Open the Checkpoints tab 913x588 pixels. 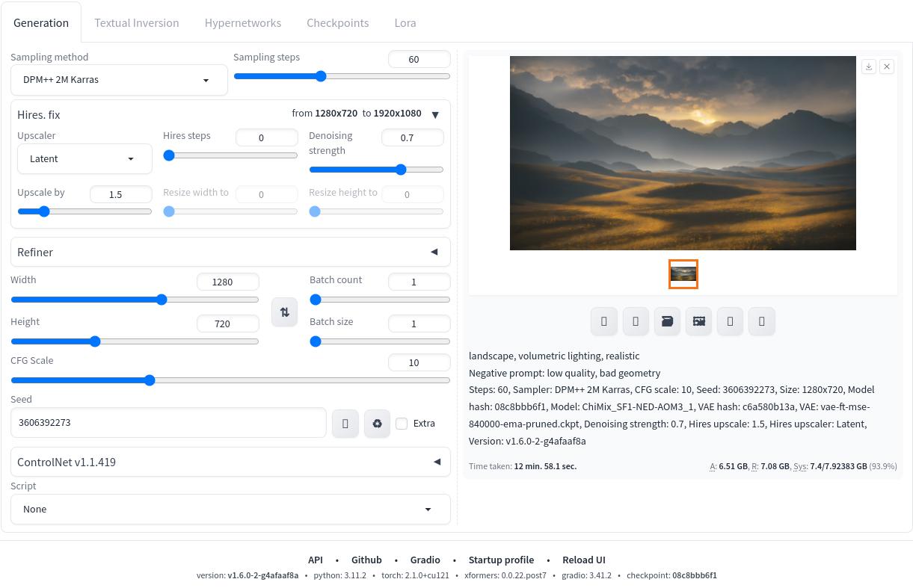coord(338,22)
